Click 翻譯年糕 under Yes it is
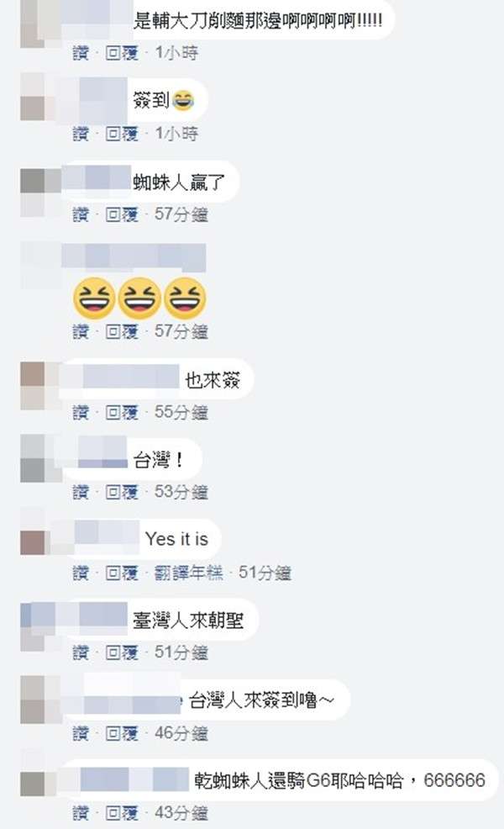Image resolution: width=504 pixels, height=829 pixels. (x=189, y=573)
